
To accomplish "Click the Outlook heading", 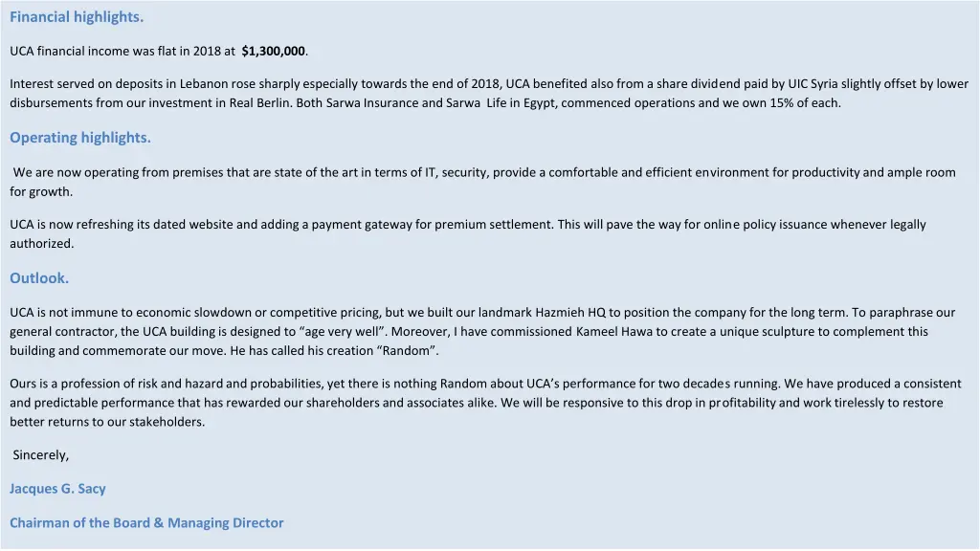I will tap(38, 278).
